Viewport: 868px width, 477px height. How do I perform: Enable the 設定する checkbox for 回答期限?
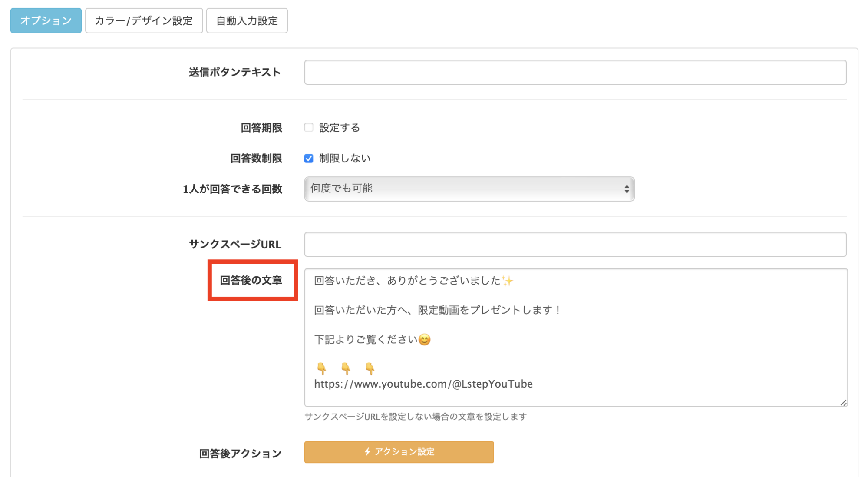tap(308, 127)
